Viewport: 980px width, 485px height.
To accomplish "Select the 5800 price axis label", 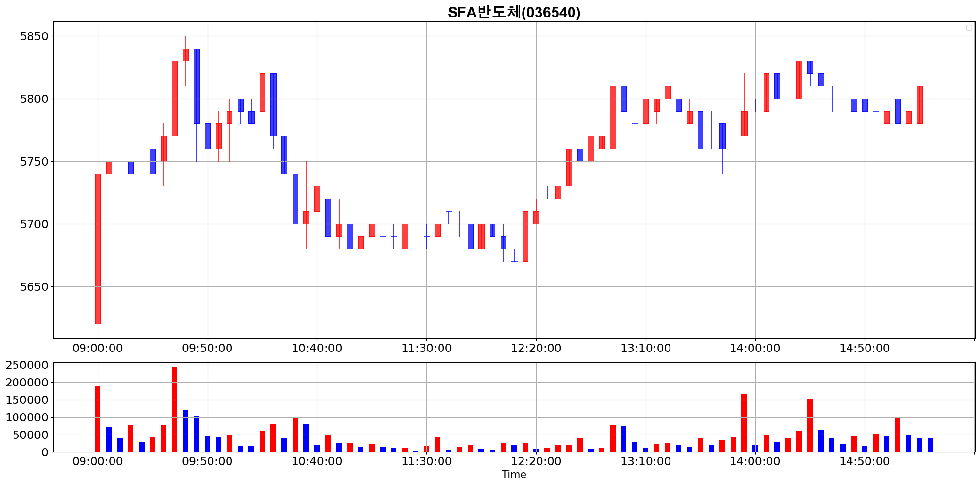I will click(34, 99).
